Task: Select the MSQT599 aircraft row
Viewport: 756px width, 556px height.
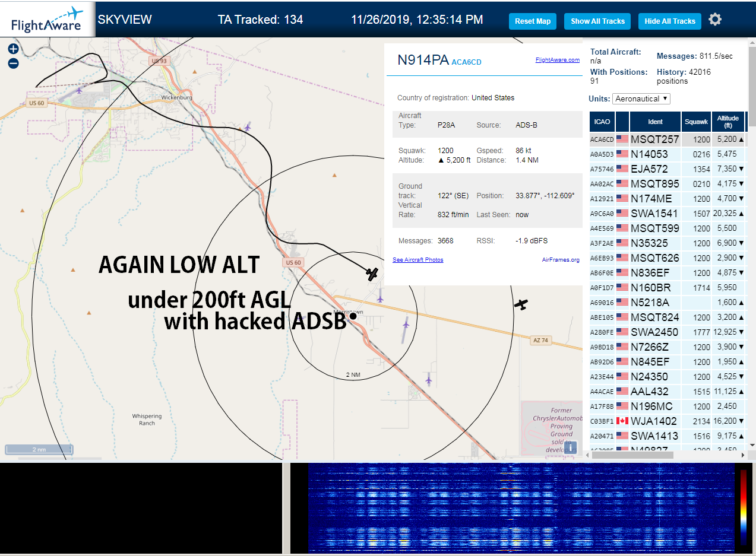Action: pos(667,228)
